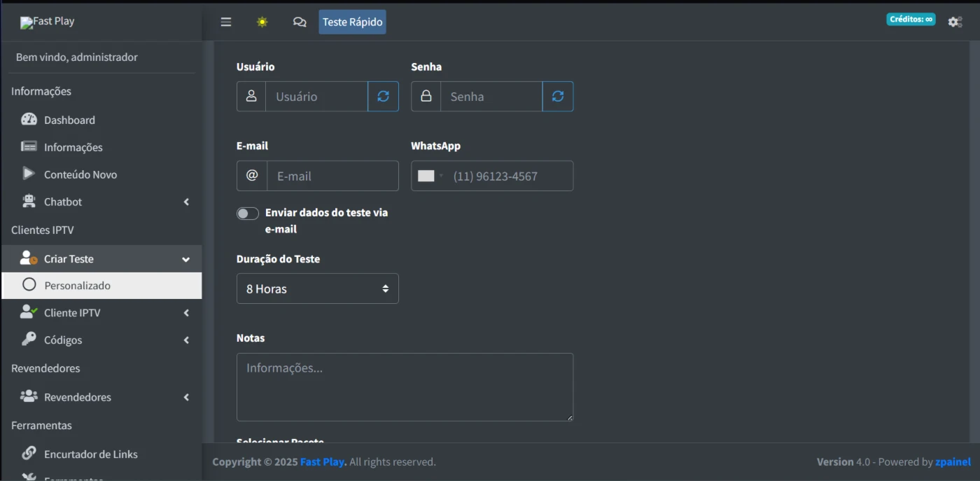Open Conteúdo Novo menu item

pos(80,174)
